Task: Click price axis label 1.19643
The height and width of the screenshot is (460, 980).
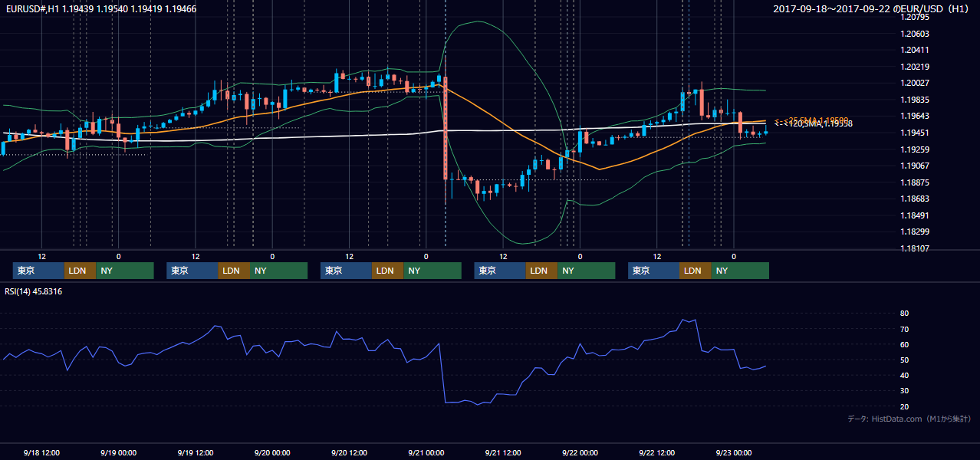Action: [x=916, y=116]
